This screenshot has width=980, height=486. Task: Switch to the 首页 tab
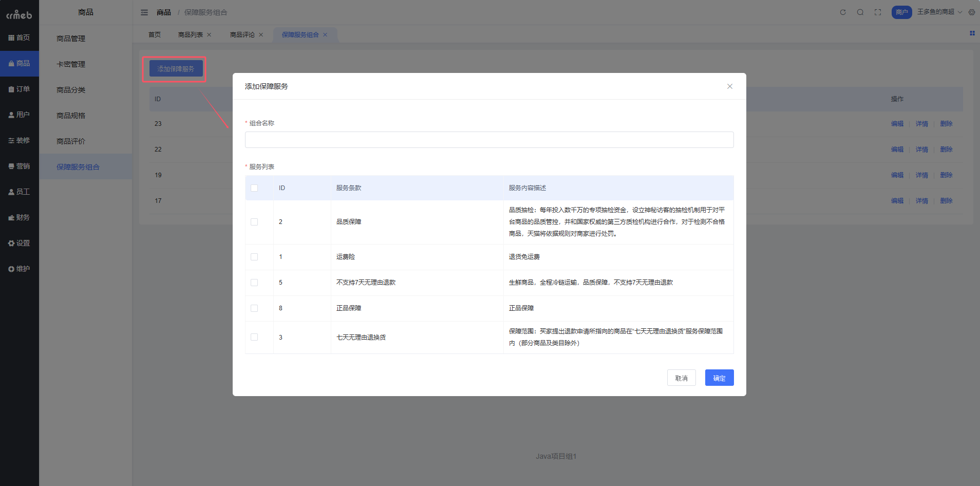point(155,35)
